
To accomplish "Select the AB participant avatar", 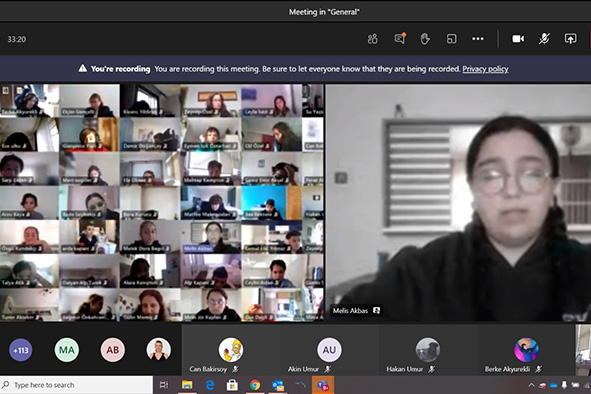I will [113, 350].
